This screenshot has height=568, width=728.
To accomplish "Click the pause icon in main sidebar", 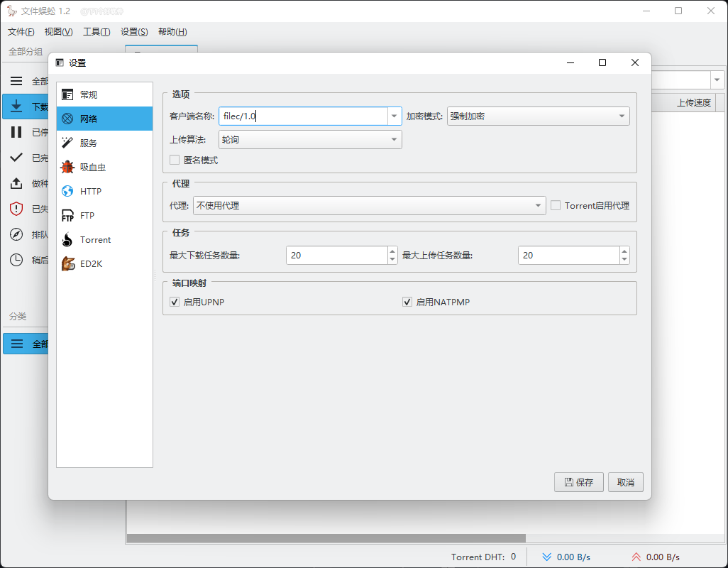I will [16, 132].
